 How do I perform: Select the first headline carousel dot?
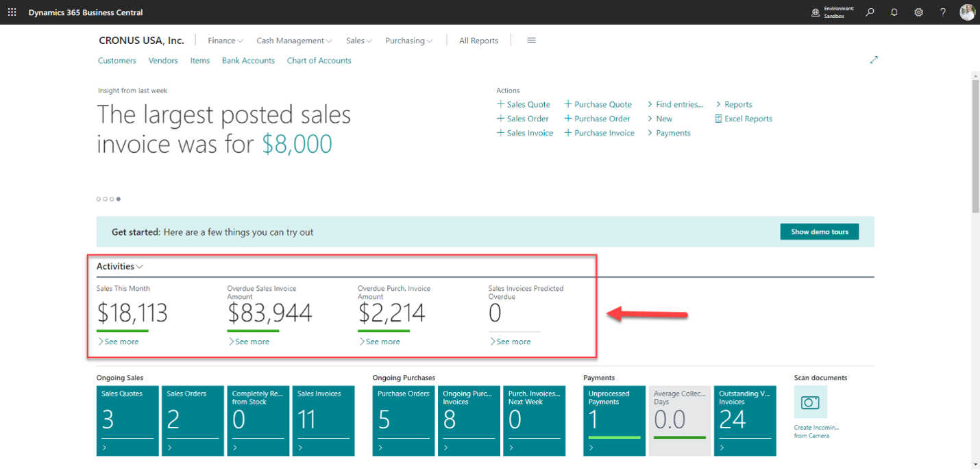click(x=99, y=199)
